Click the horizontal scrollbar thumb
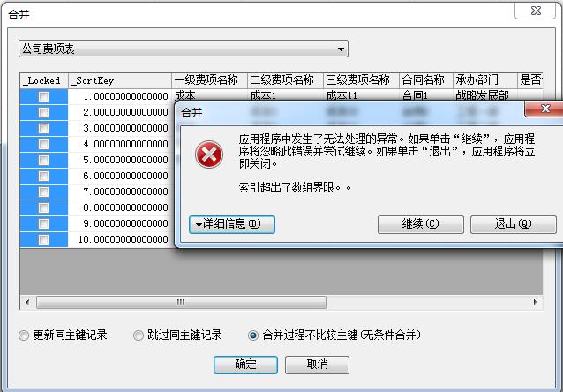Screen dimensions: 563x392 point(181,302)
